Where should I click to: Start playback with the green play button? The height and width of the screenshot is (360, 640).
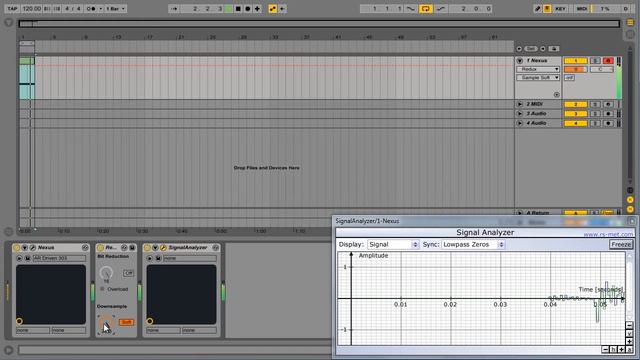click(x=229, y=9)
